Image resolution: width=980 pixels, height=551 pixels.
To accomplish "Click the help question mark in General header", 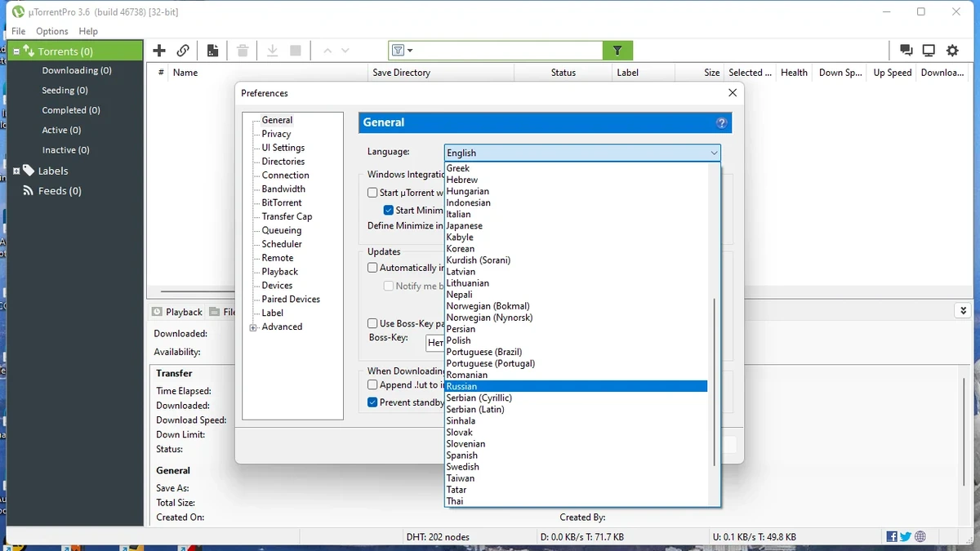I will 721,122.
